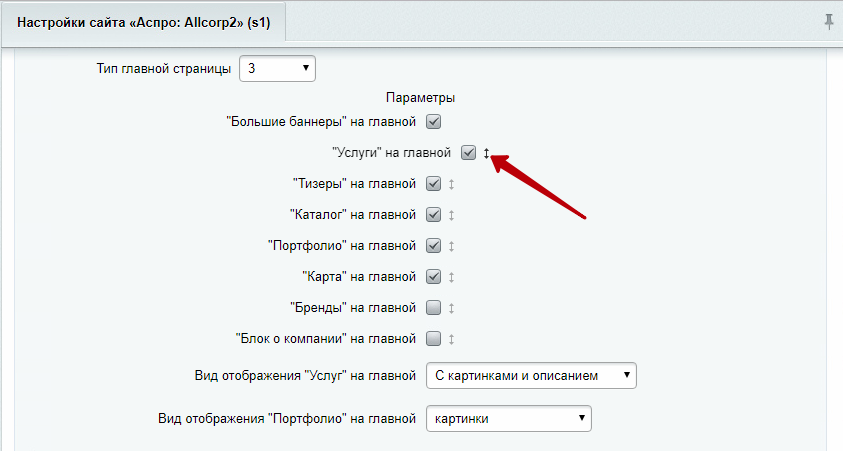Image resolution: width=843 pixels, height=451 pixels.
Task: Click the "Тип главной страницы" label
Action: (164, 69)
